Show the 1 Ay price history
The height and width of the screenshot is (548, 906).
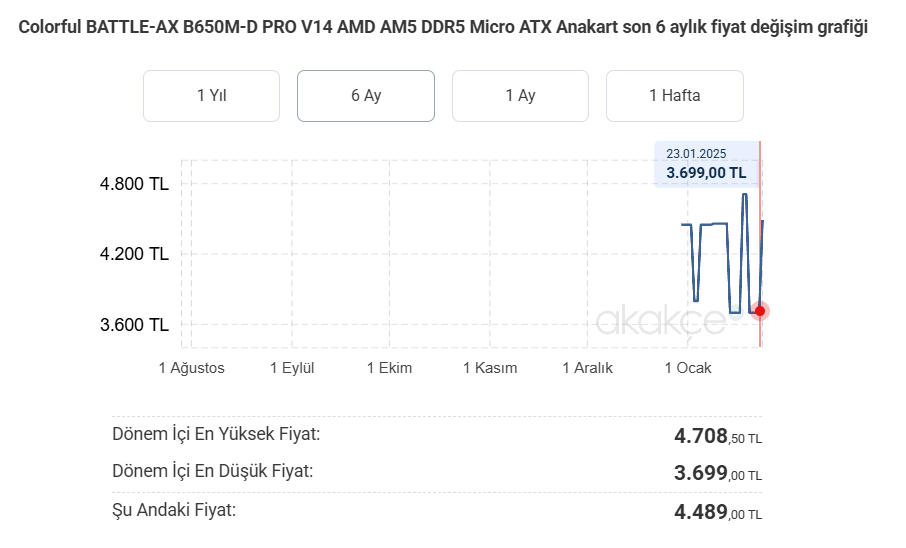(x=520, y=96)
